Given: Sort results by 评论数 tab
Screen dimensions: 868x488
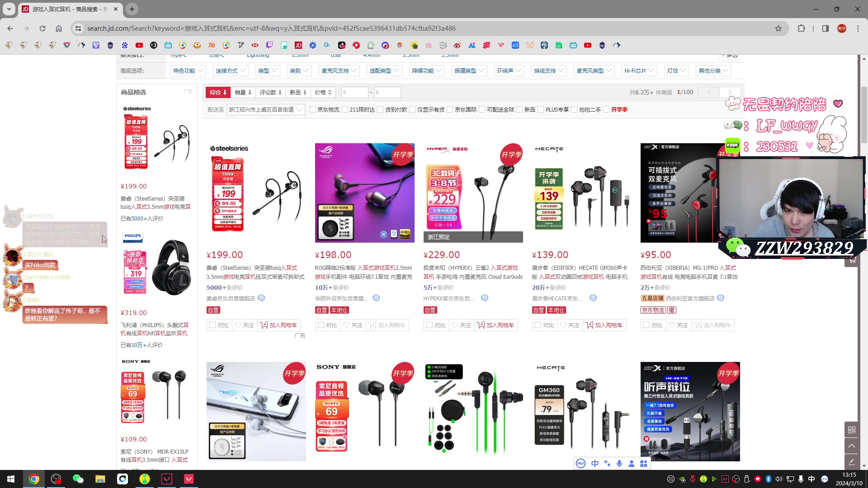Looking at the screenshot, I should tap(270, 93).
